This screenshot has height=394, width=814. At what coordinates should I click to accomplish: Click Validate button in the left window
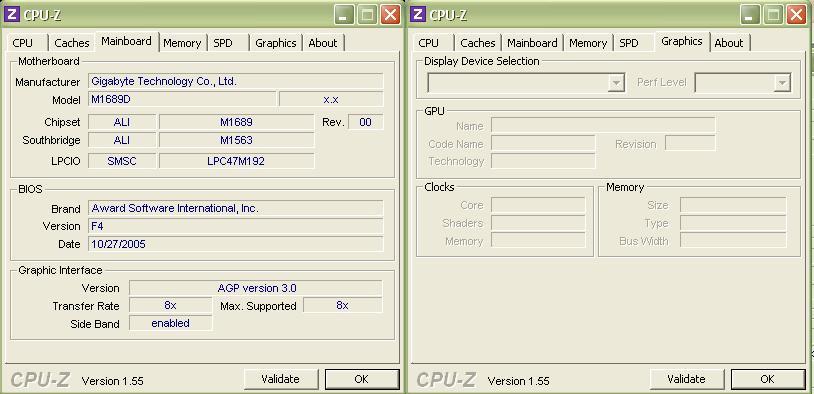281,379
